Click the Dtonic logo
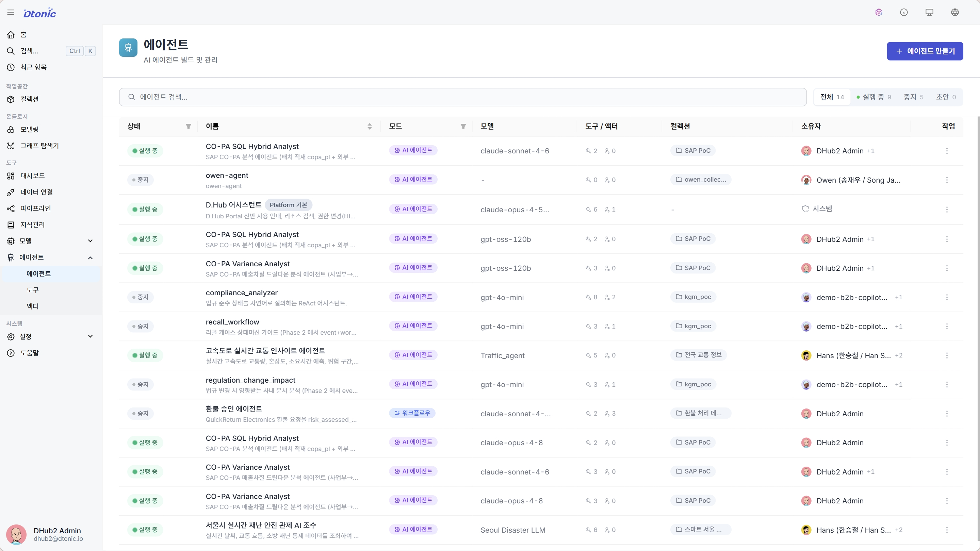 coord(39,13)
